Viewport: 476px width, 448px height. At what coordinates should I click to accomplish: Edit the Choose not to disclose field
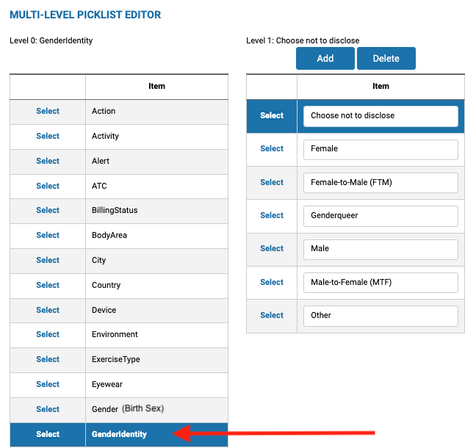pyautogui.click(x=381, y=116)
